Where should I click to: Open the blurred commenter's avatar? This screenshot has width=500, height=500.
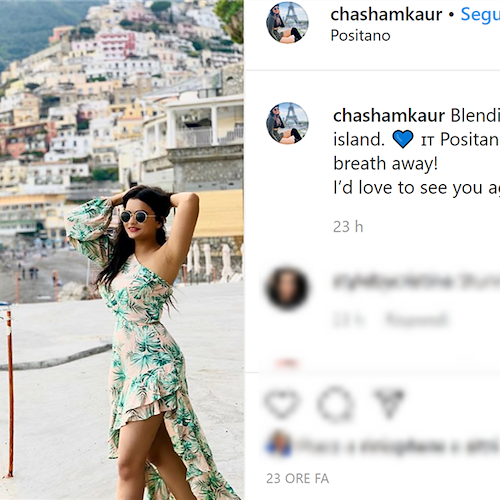(x=287, y=288)
